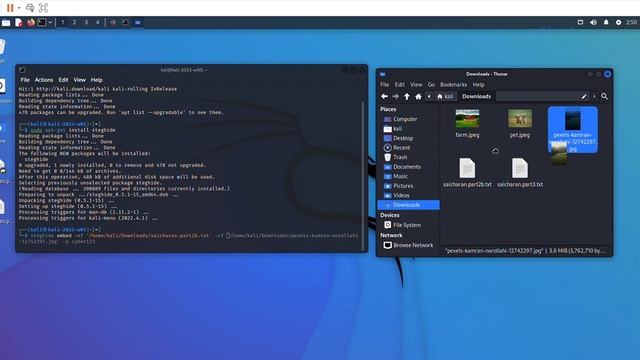Screen dimensions: 640x360
Task: Switch to workspace 2
Action: 74,22
